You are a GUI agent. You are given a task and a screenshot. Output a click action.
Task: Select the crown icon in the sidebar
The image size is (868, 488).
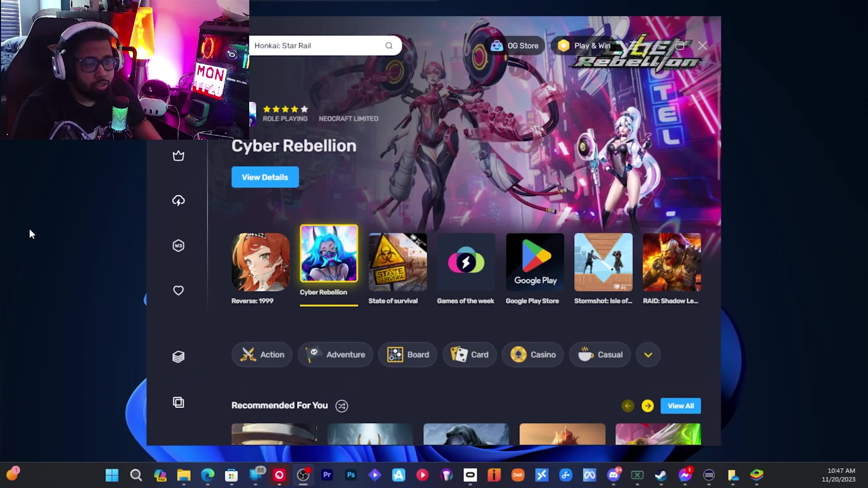tap(179, 155)
